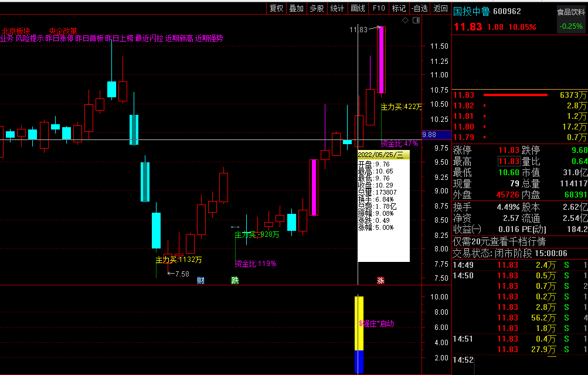Click the tall magenta limit-up candle at 11.83
Viewport: 588px width, 375px height.
(x=382, y=60)
